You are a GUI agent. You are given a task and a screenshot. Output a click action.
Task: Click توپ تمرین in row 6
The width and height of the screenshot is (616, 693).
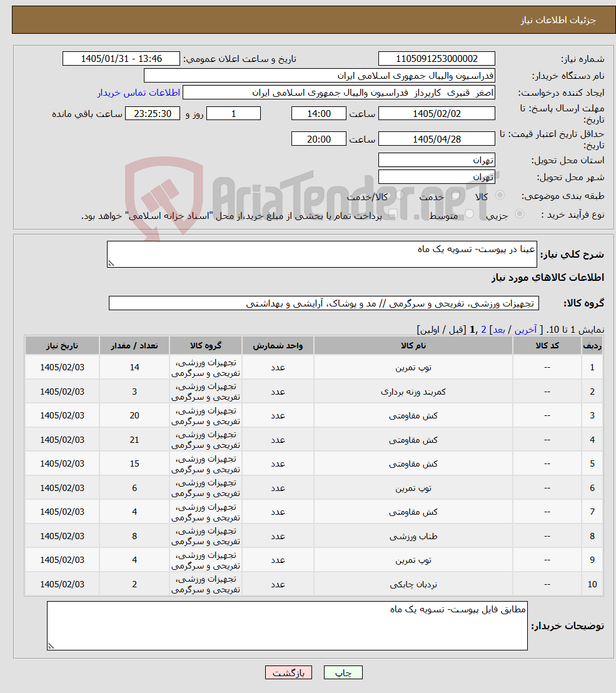tap(413, 488)
